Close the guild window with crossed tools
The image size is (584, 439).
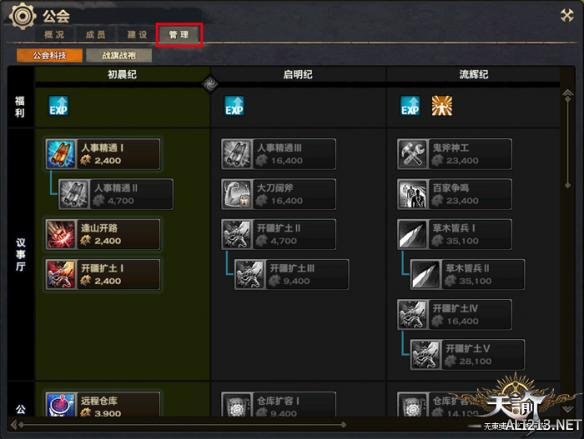(x=567, y=16)
